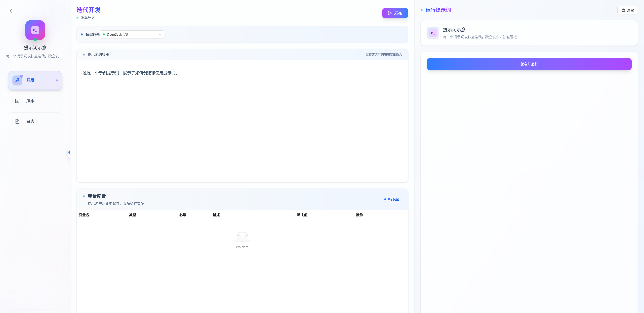Click the 变量名 column header
Viewport: 644px width, 313px height.
point(84,215)
